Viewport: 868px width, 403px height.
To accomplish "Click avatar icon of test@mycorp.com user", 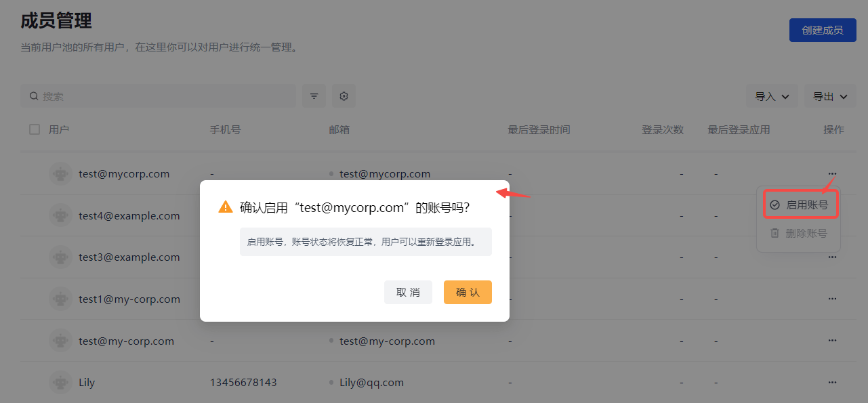I will tap(60, 174).
